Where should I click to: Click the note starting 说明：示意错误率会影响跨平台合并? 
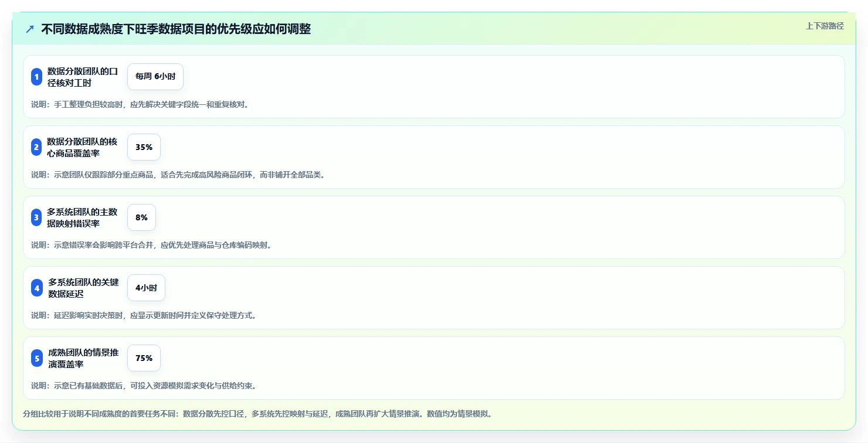pos(151,246)
